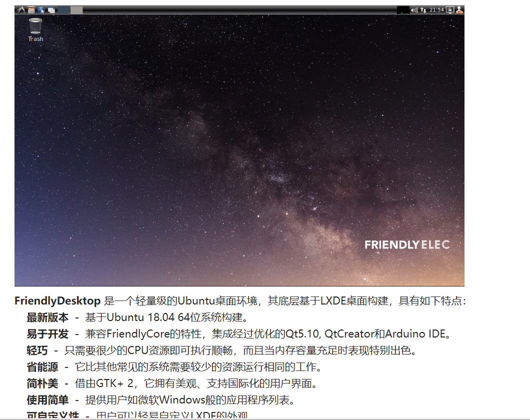Click the logout user icon
Screen dimensions: 530x420
click(459, 10)
